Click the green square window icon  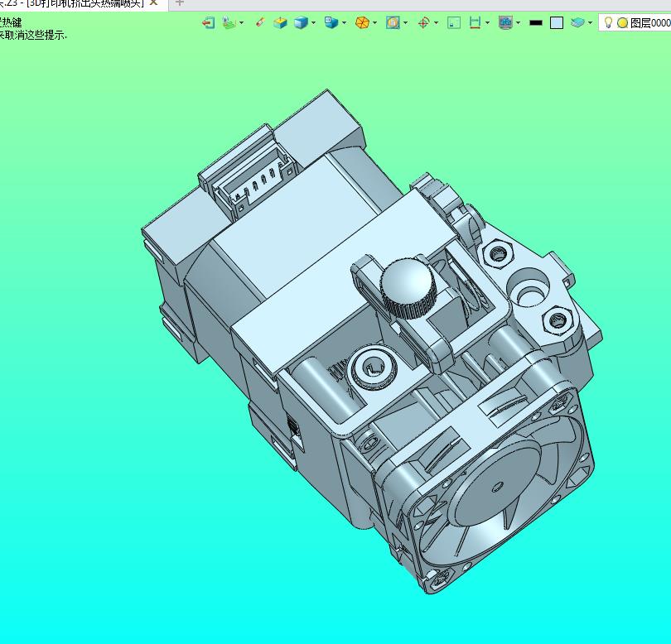pos(454,22)
